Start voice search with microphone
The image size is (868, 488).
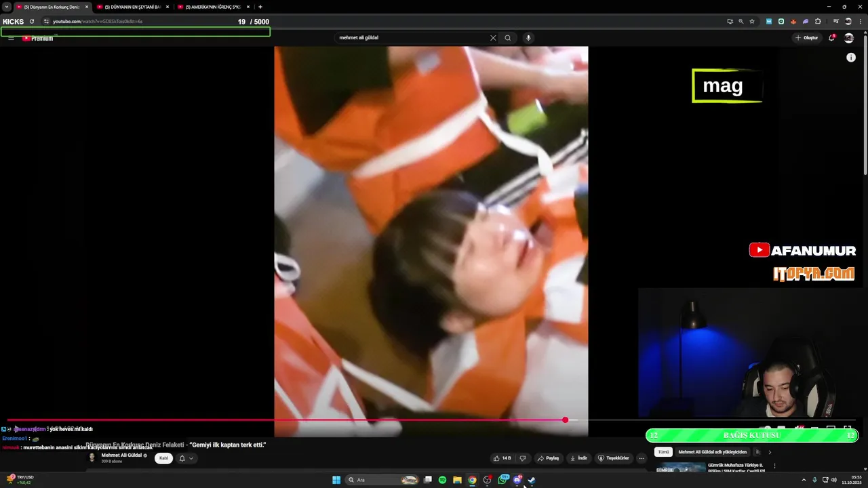tap(528, 38)
